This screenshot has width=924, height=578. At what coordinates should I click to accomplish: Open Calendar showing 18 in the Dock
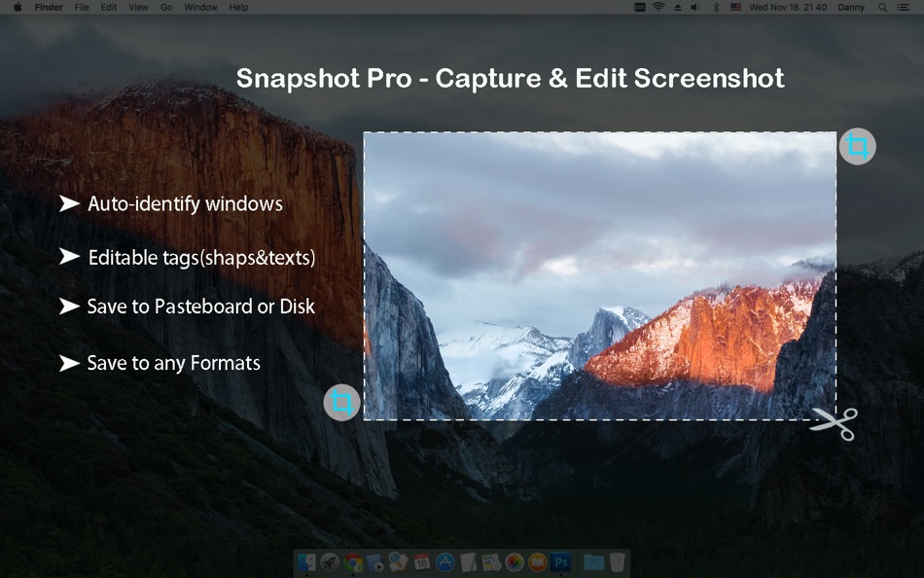(421, 562)
